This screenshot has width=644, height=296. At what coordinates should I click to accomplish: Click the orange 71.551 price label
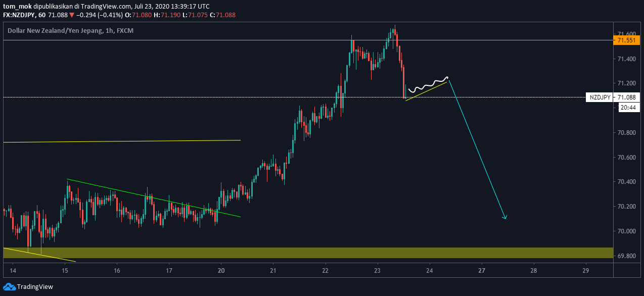coord(626,40)
